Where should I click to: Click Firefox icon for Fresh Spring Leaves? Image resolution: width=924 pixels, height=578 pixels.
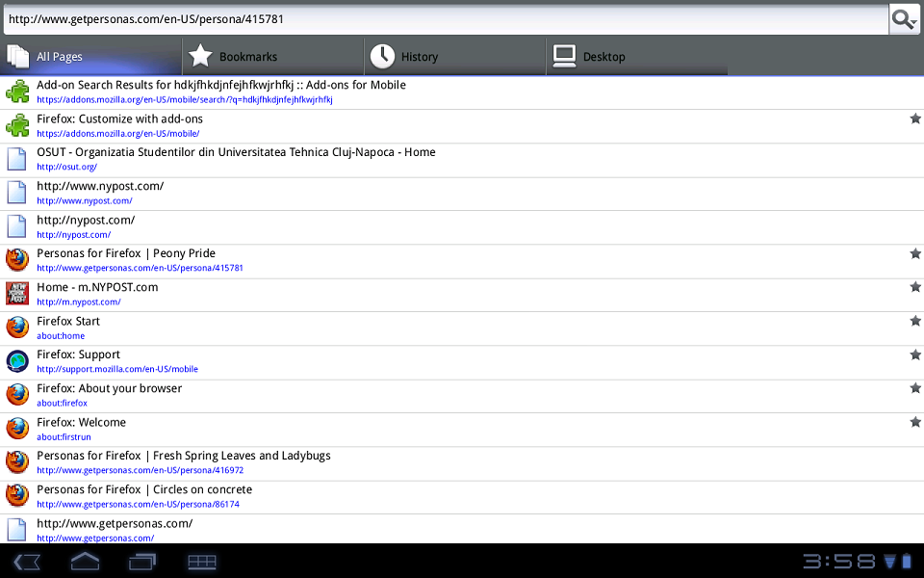tap(17, 462)
